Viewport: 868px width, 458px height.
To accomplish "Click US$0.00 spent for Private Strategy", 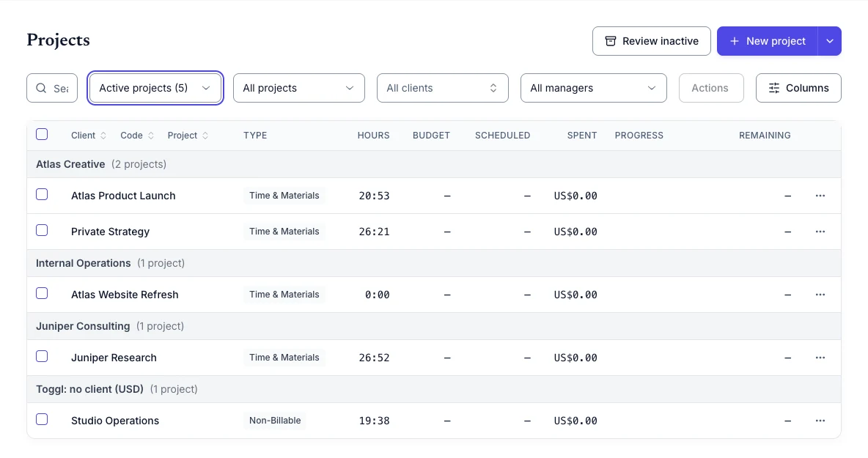I will coord(575,232).
